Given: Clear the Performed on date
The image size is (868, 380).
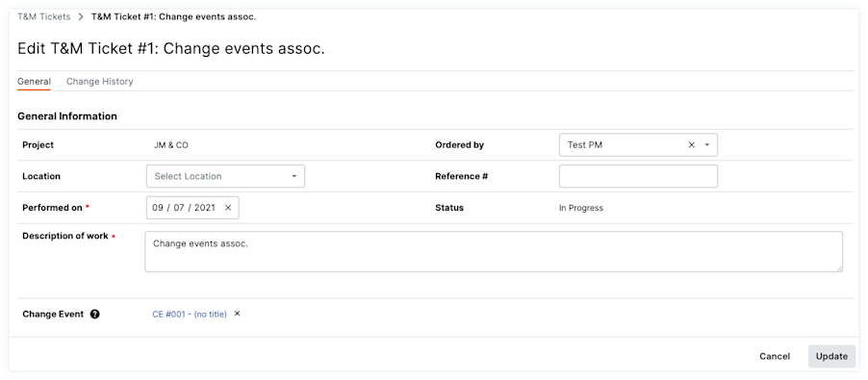Looking at the screenshot, I should click(x=228, y=208).
